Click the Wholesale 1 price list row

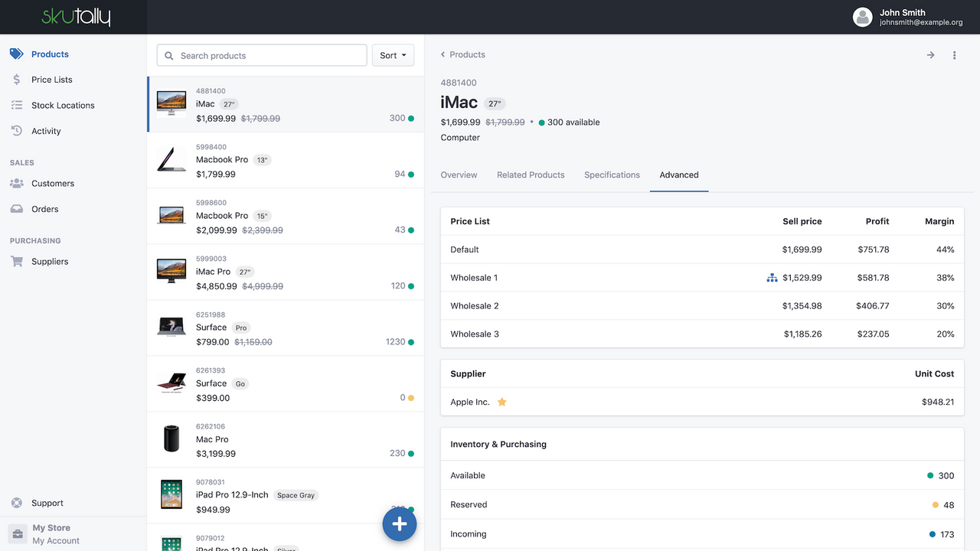pyautogui.click(x=702, y=278)
